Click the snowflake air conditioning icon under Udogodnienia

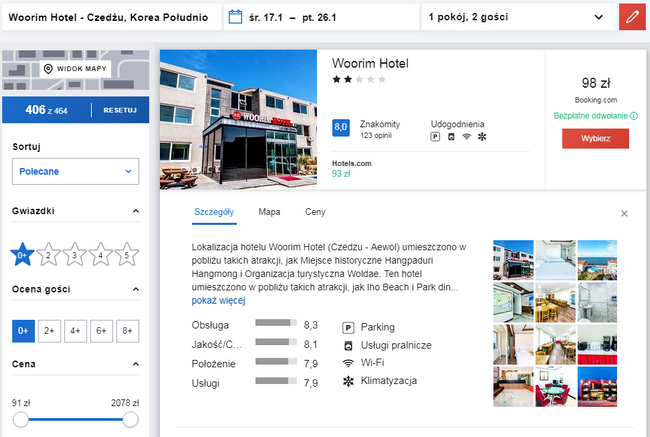pos(482,136)
